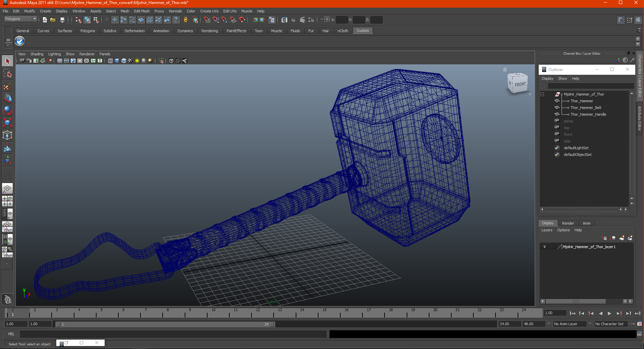Click frame 12 on the time slider
This screenshot has width=644, height=349.
257,313
